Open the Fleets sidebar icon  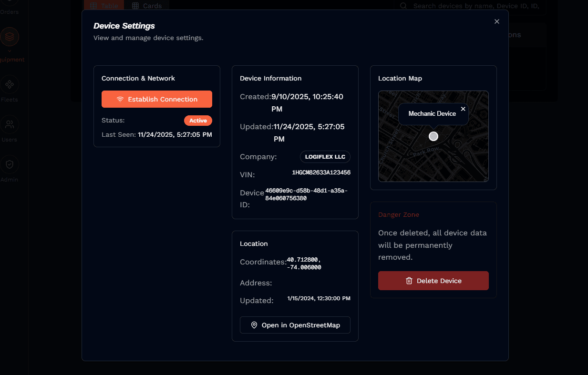tap(10, 85)
